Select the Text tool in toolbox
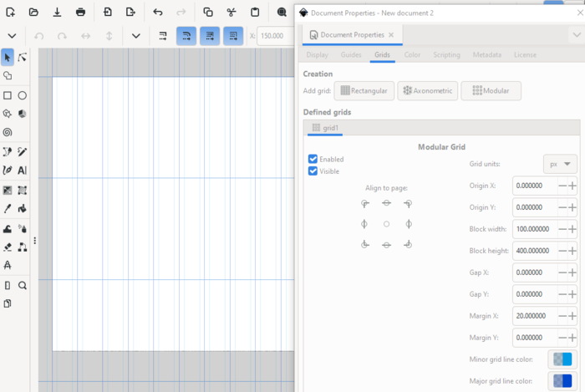Image resolution: width=585 pixels, height=392 pixels. pos(23,171)
